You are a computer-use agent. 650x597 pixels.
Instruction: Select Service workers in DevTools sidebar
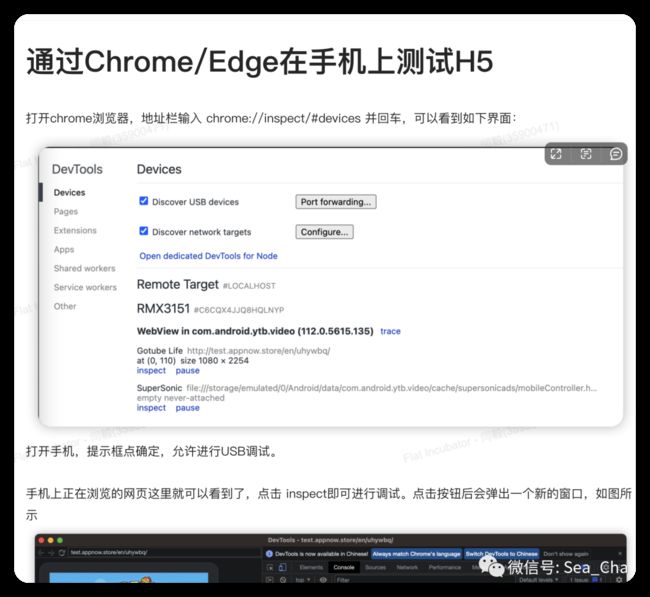click(x=85, y=287)
